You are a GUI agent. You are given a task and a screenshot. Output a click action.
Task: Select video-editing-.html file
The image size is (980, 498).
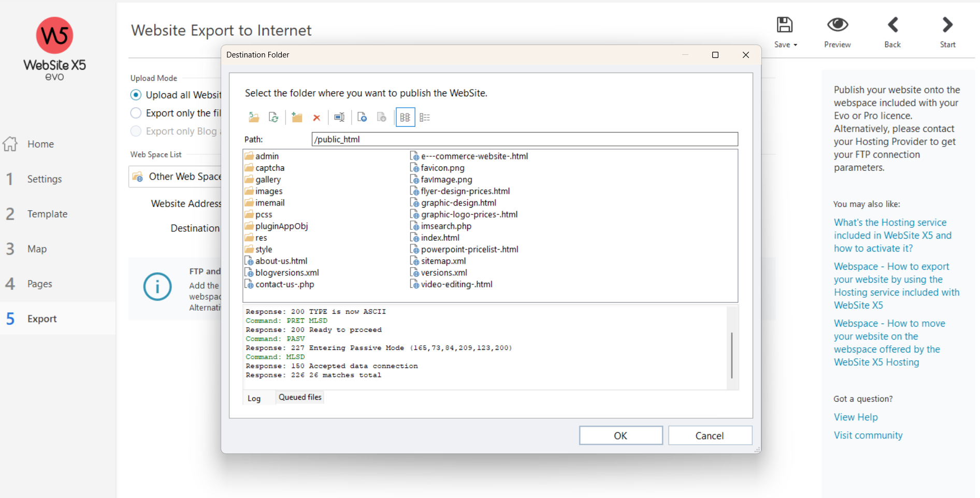tap(451, 284)
